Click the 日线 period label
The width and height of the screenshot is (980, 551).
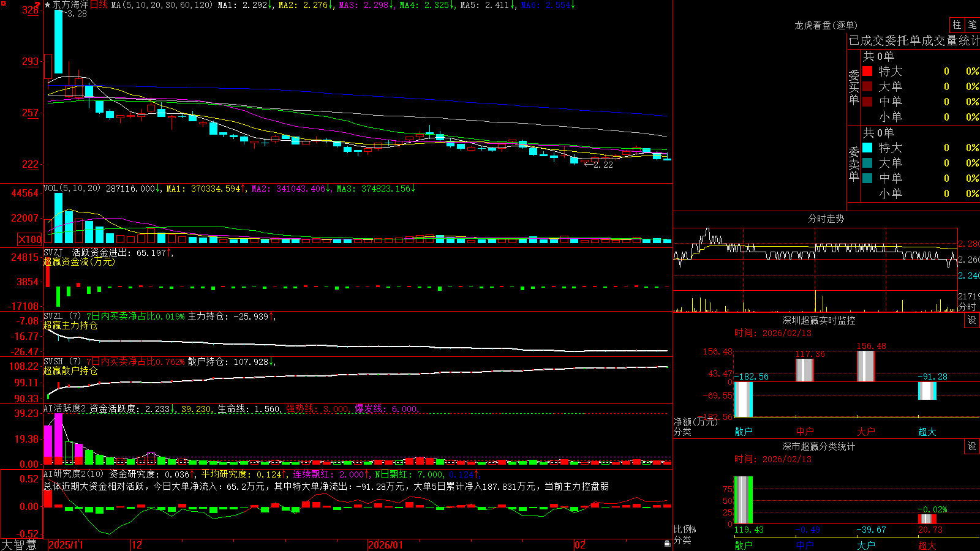[99, 5]
